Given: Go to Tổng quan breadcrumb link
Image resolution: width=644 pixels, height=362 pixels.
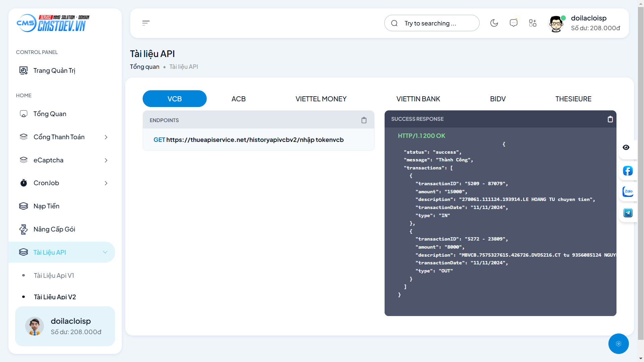Looking at the screenshot, I should click(145, 67).
